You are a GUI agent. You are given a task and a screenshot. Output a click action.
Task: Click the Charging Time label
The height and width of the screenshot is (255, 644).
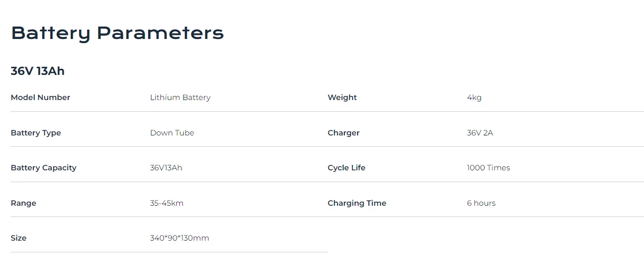pyautogui.click(x=357, y=203)
